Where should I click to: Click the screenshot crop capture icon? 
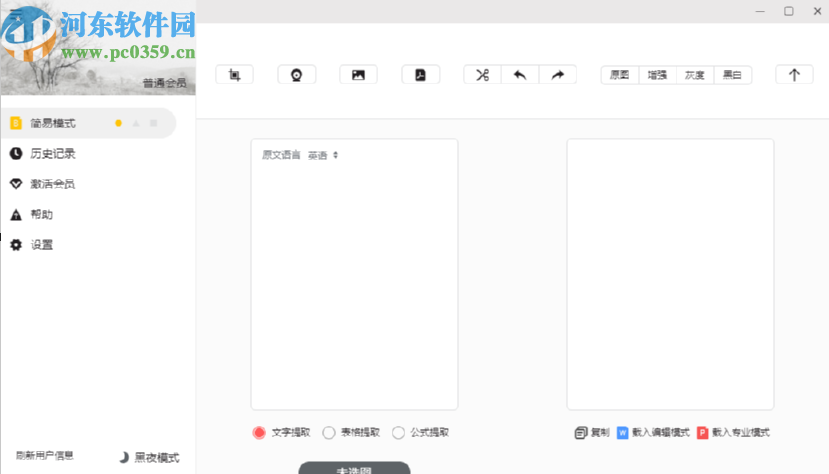(x=235, y=75)
